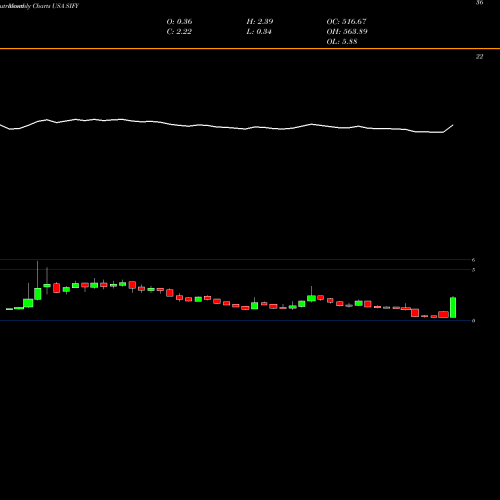Select the 'OH: 563.89' value
Viewport: 500px width, 500px height.
347,32
